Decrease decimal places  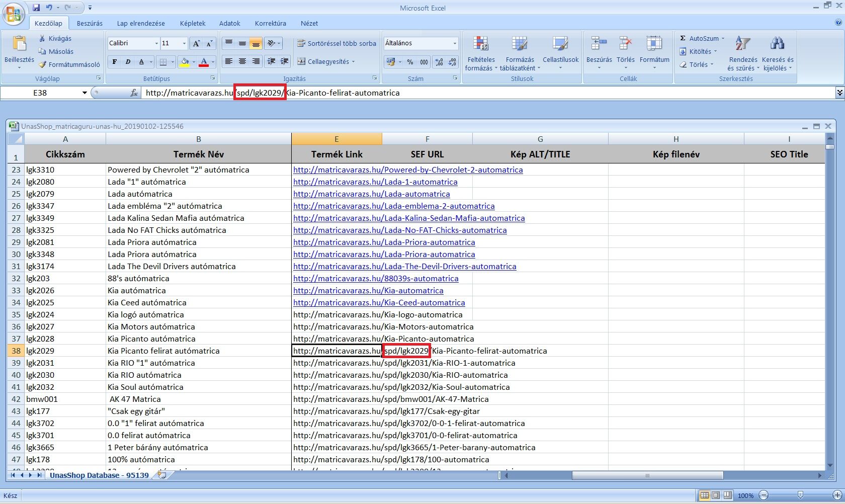tap(452, 62)
